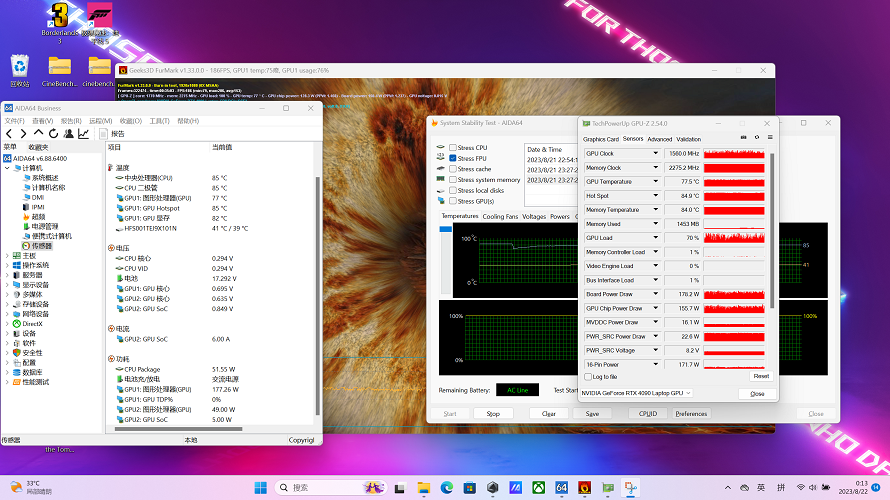
Task: Open Board Power Draw sensor dropdown
Action: click(656, 294)
